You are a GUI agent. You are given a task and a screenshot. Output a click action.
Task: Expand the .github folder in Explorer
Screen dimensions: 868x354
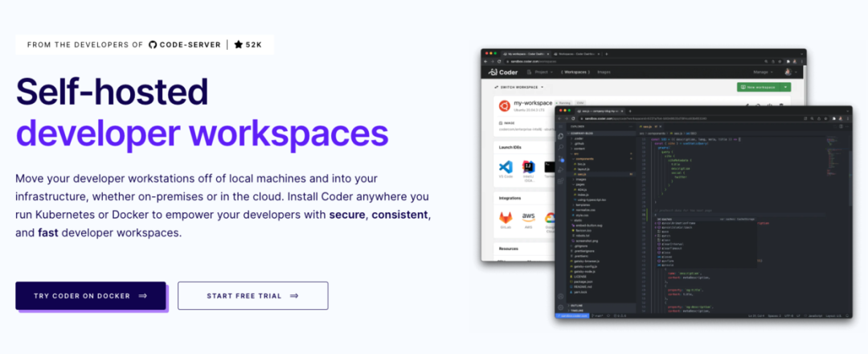pyautogui.click(x=600, y=143)
